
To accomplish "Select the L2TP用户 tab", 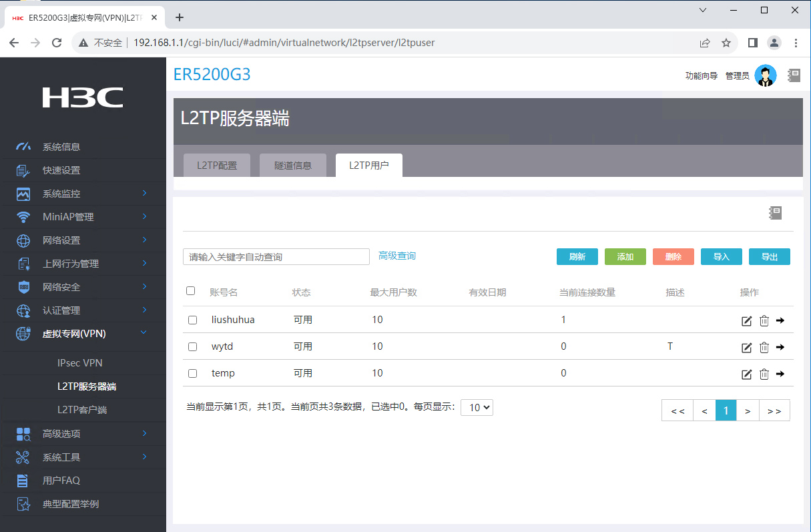I will pos(369,166).
